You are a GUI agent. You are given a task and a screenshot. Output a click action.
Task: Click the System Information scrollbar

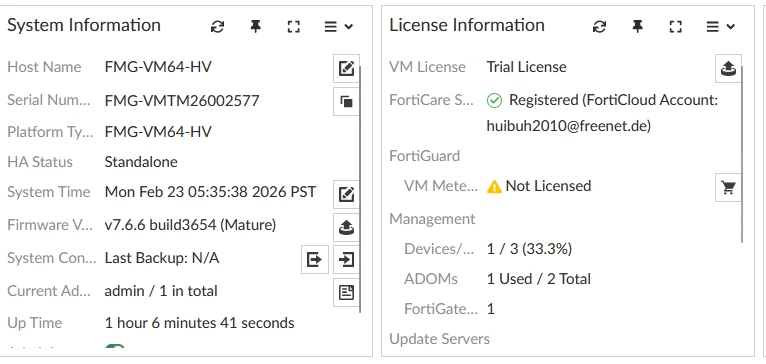tap(360, 189)
